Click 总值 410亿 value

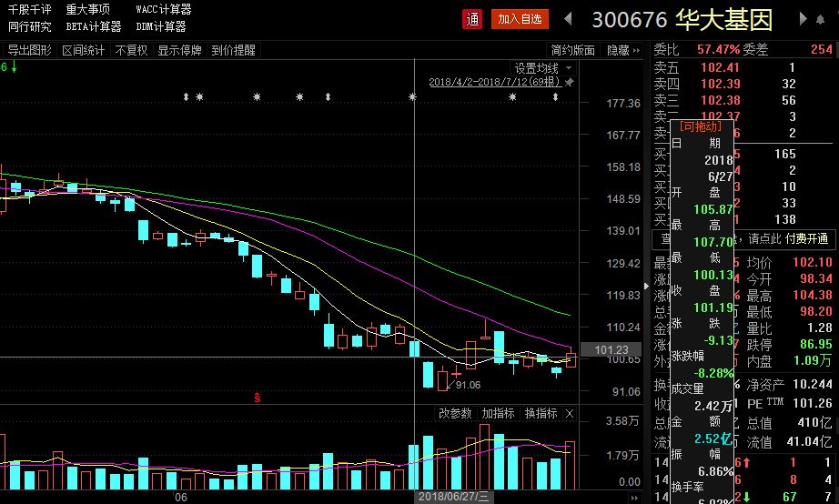815,423
